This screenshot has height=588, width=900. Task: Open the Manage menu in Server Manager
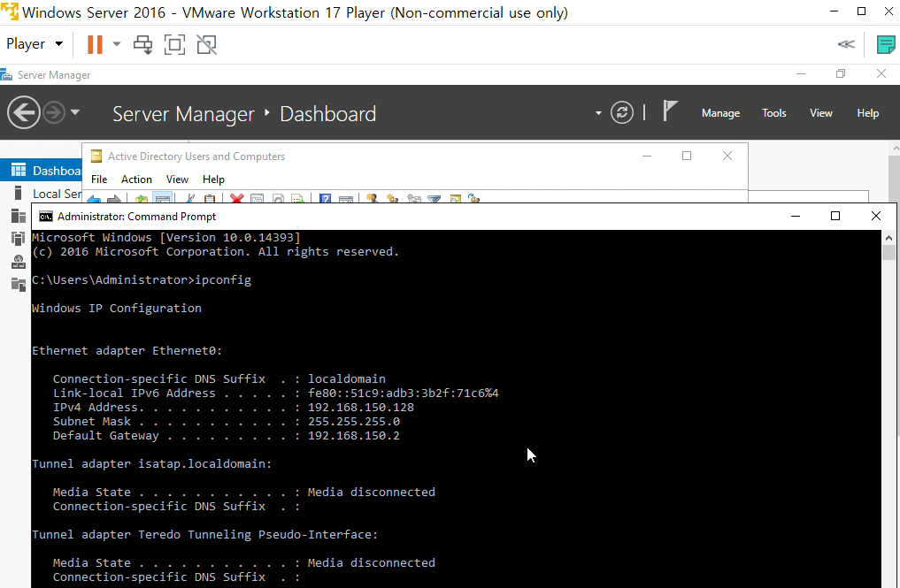(x=720, y=113)
